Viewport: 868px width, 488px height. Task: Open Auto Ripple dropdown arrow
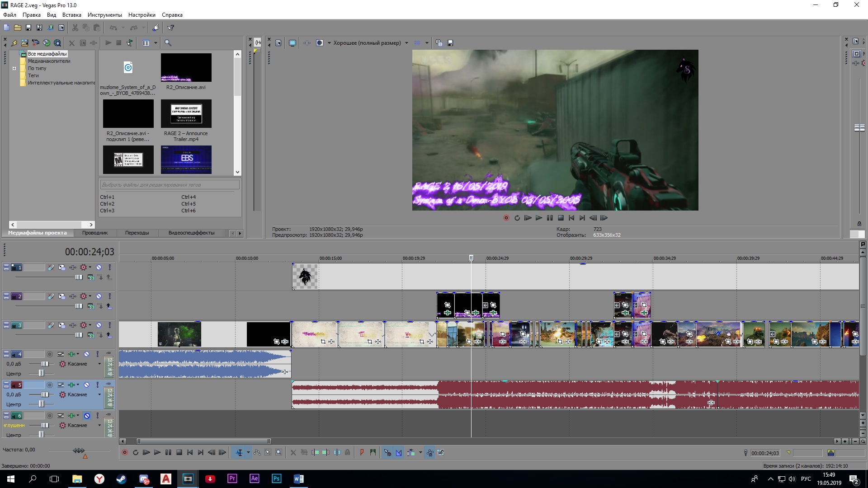tap(421, 452)
